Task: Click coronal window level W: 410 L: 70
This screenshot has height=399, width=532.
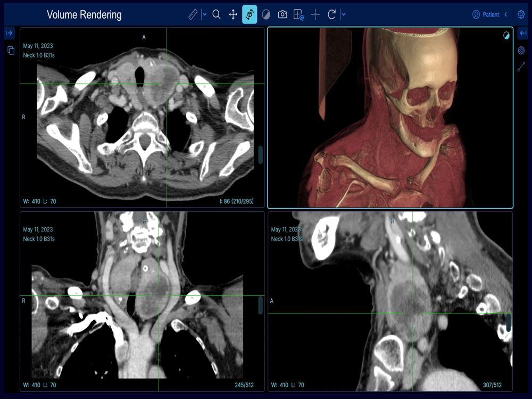Action: pyautogui.click(x=40, y=385)
